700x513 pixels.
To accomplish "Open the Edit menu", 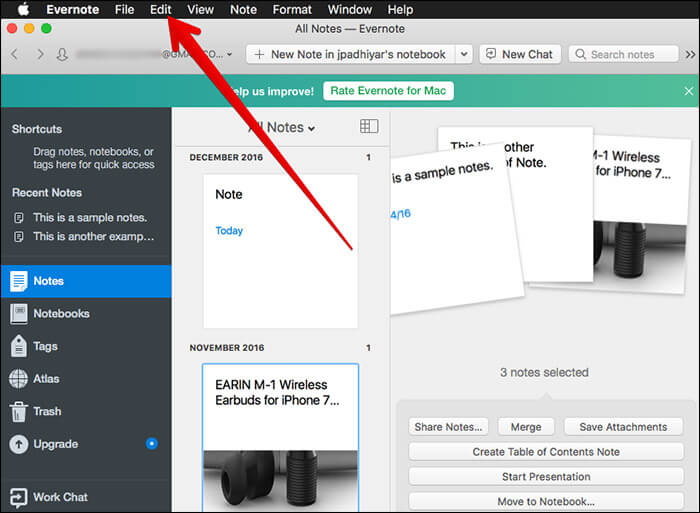I will click(161, 9).
